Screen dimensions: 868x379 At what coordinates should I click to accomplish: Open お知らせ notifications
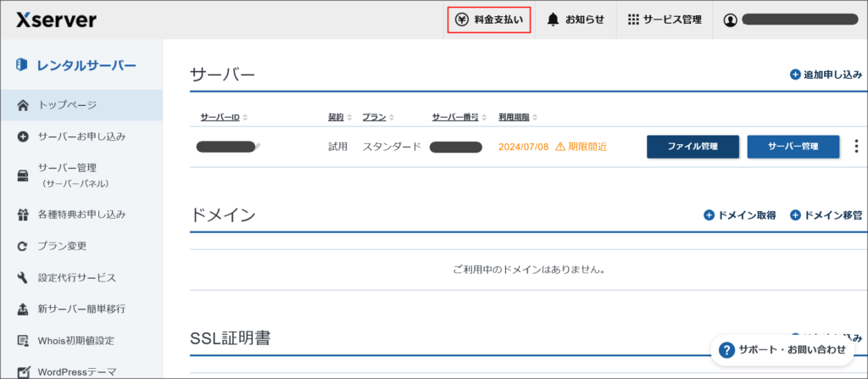point(576,20)
